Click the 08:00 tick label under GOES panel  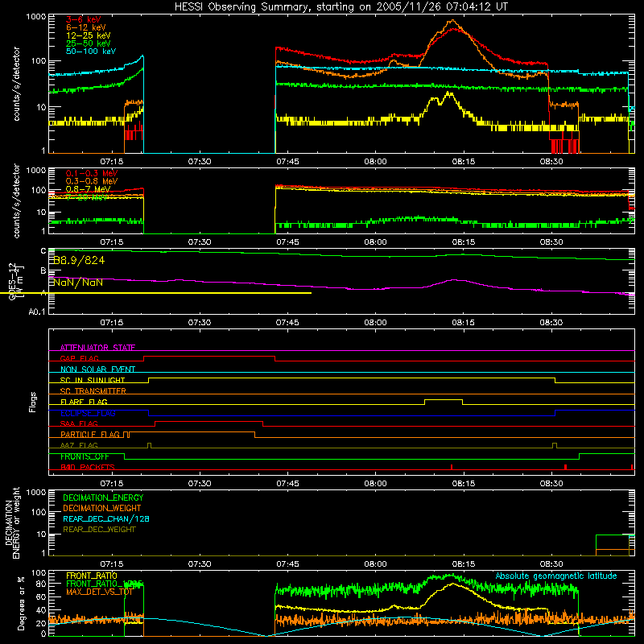[375, 323]
